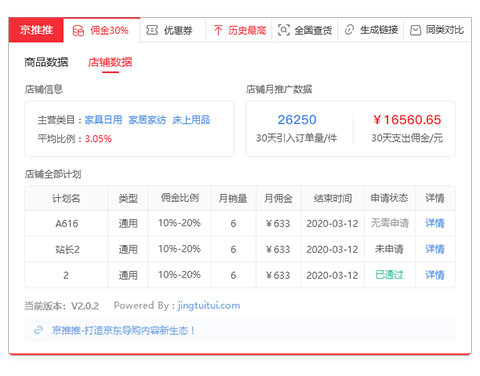Click the 当前版本 V2.0.2 text
Screen dimensions: 480x376
pos(62,306)
